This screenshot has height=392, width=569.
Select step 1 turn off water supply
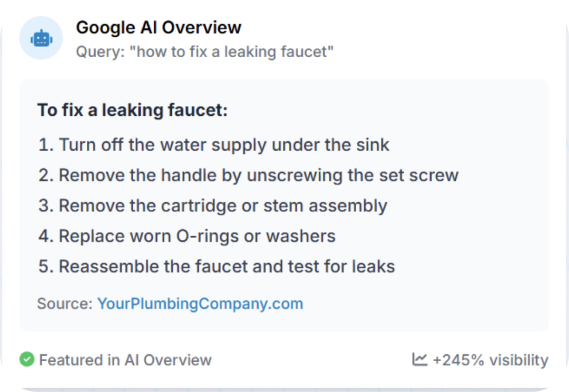(214, 145)
